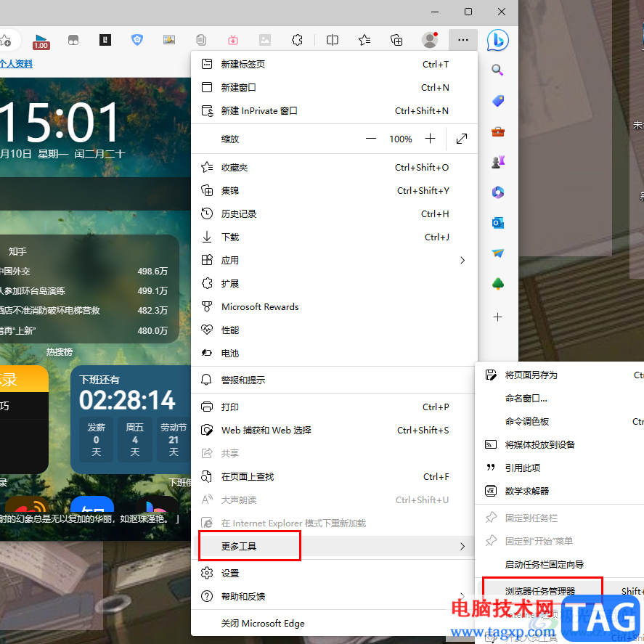
Task: Open 浏览器任务管理器 in submenu
Action: click(x=561, y=591)
